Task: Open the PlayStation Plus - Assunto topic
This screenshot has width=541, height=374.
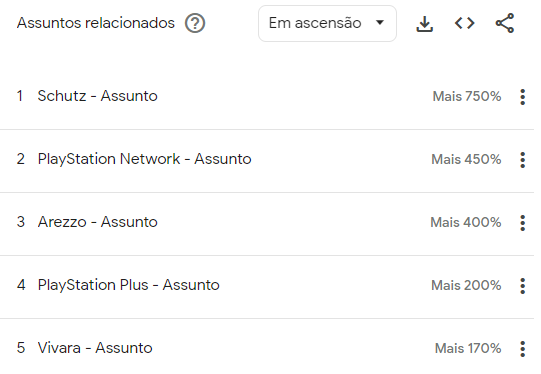Action: click(x=128, y=285)
